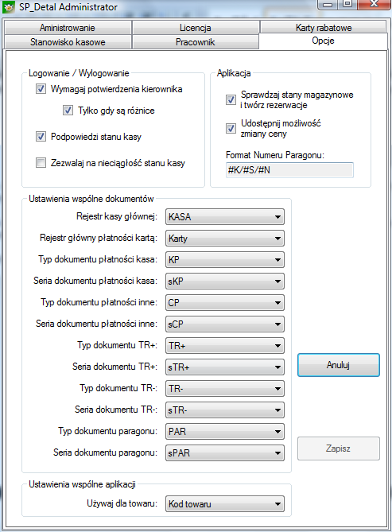Go to the Pracownik tab

pos(196,42)
